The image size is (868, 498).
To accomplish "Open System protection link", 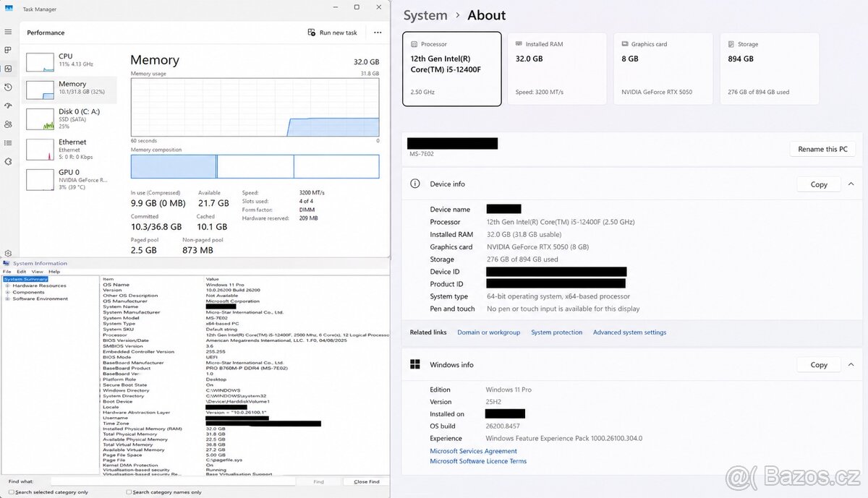I will (x=557, y=332).
